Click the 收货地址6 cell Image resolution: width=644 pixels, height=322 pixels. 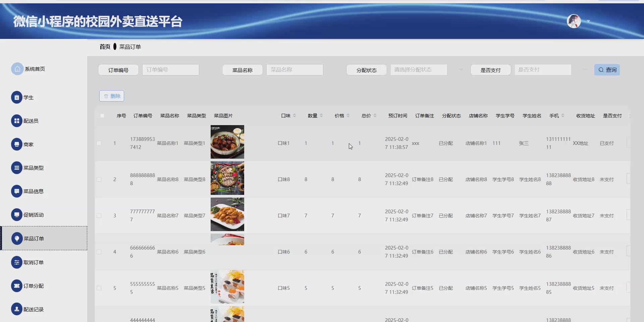pyautogui.click(x=584, y=252)
